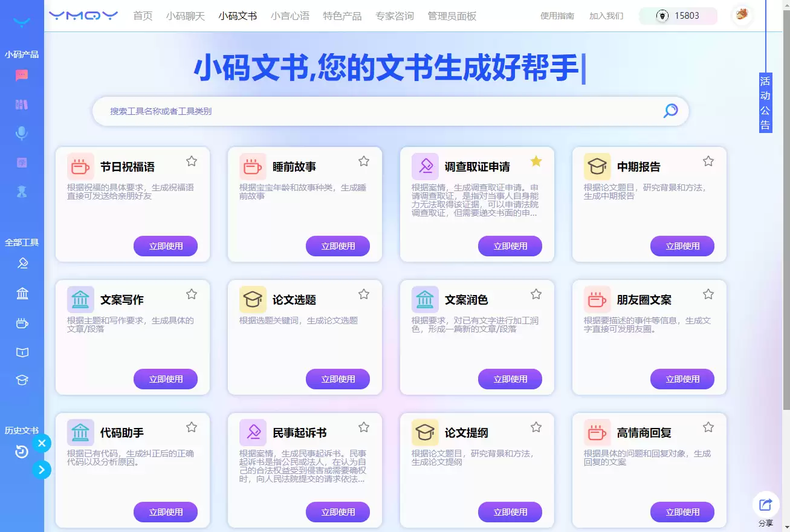
Task: Open the 加入我们 link
Action: 606,16
